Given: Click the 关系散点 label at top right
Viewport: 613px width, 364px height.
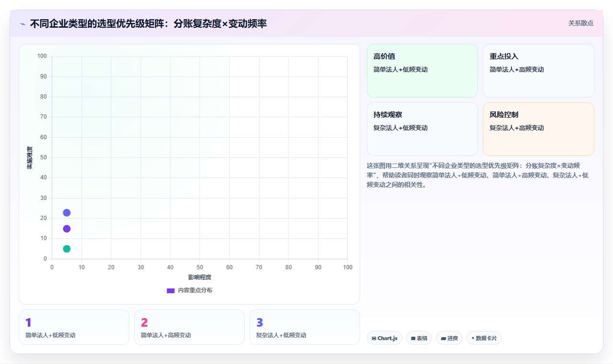Looking at the screenshot, I should [580, 23].
